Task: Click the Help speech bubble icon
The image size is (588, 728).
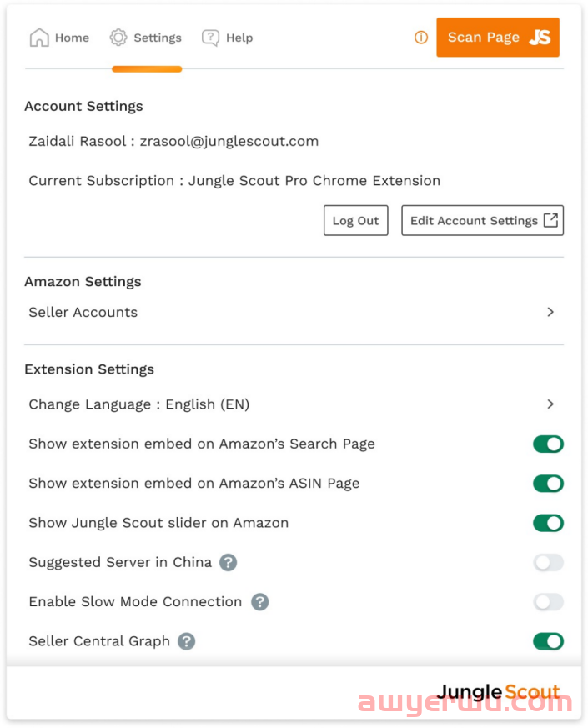Action: [x=210, y=38]
